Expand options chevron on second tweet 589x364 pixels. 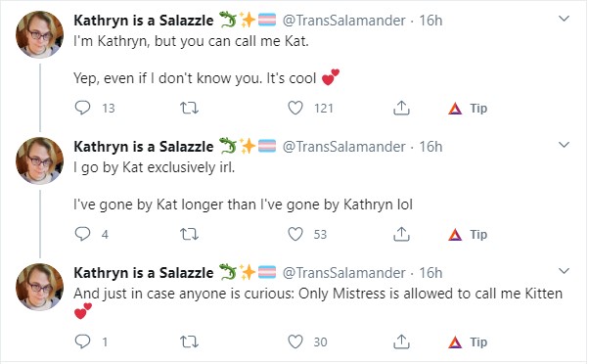tap(564, 145)
